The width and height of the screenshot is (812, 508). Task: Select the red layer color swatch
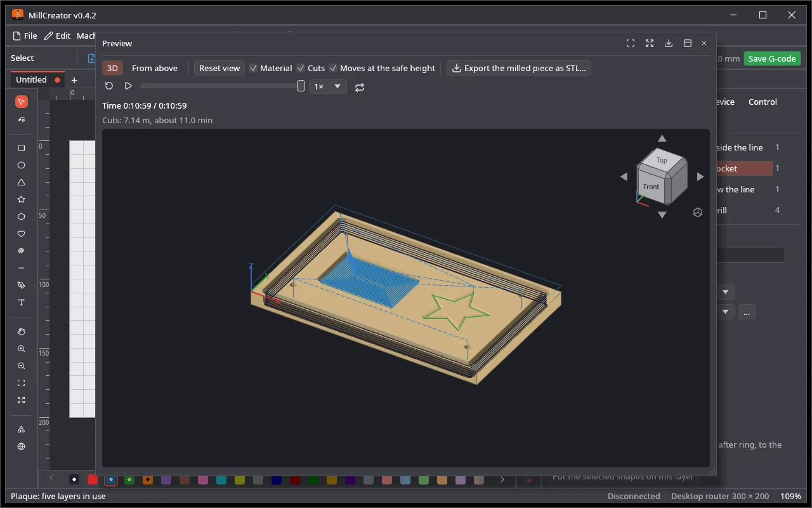point(93,479)
